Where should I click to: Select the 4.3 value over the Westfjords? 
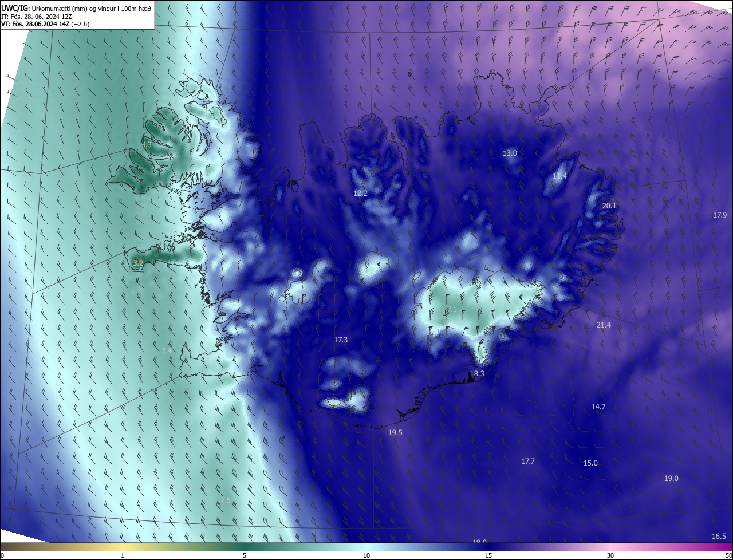click(x=147, y=144)
